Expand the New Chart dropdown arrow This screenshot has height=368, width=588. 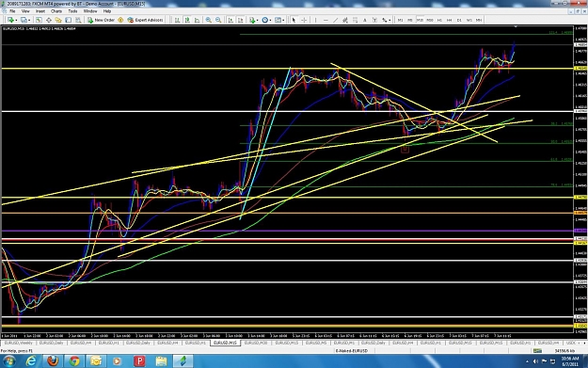point(16,20)
